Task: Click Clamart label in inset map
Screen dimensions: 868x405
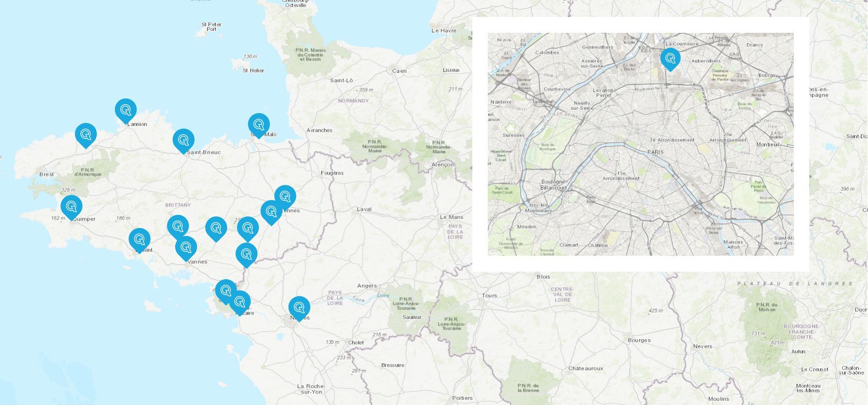Action: pos(569,245)
